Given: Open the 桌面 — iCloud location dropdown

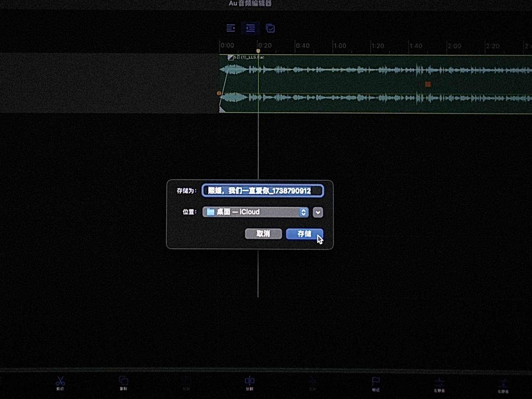Looking at the screenshot, I should (256, 212).
